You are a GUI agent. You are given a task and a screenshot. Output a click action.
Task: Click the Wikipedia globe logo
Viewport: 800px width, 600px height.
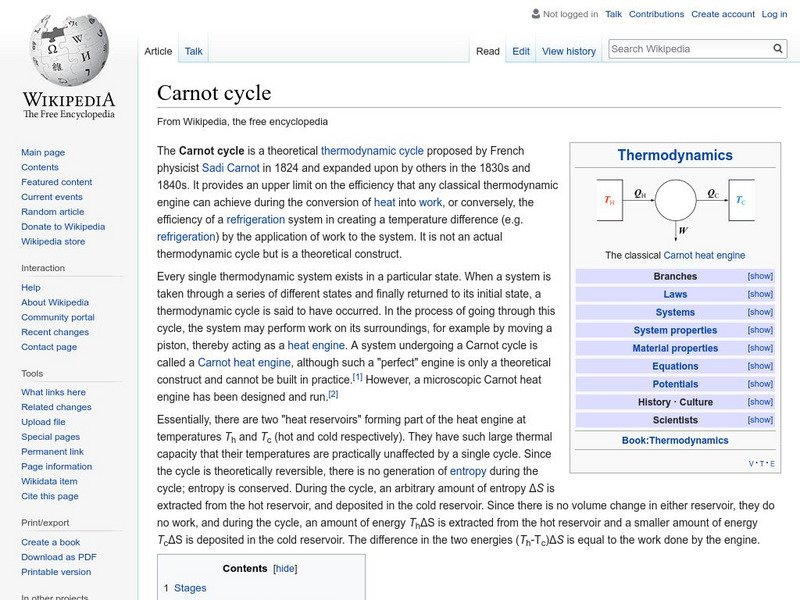click(x=69, y=51)
